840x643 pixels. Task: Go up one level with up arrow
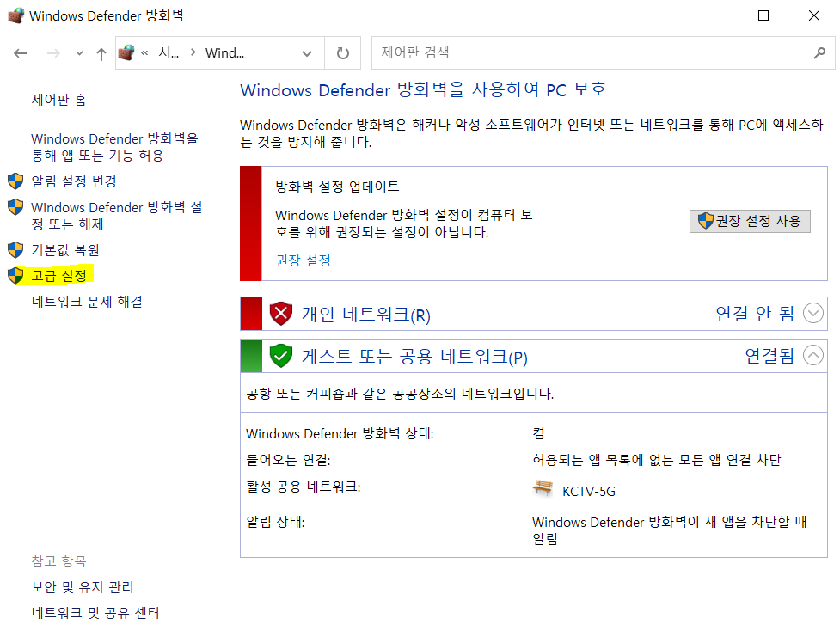[x=101, y=53]
